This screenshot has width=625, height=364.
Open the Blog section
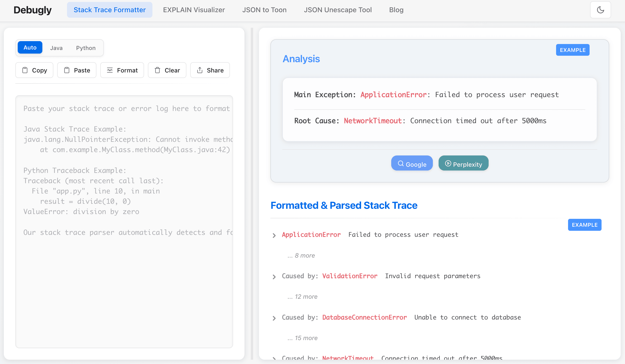(x=396, y=10)
